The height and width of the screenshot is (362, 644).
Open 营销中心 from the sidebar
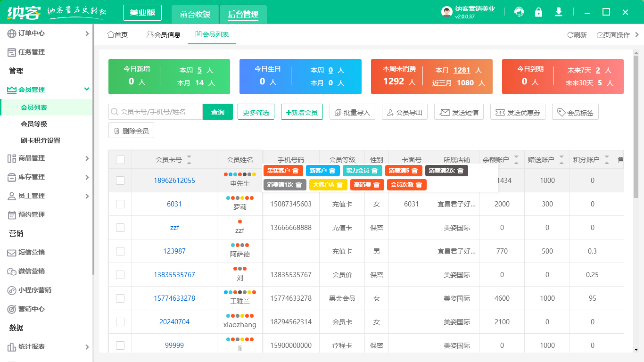click(31, 309)
